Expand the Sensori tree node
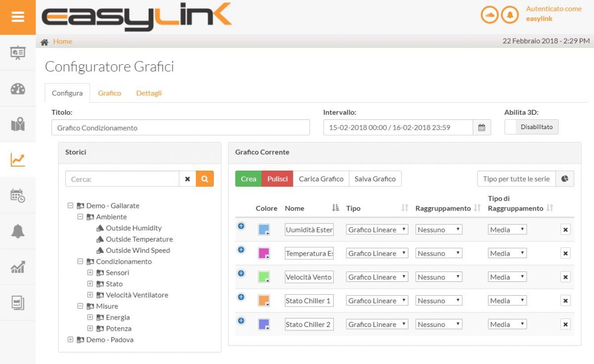594x364 pixels. point(90,273)
